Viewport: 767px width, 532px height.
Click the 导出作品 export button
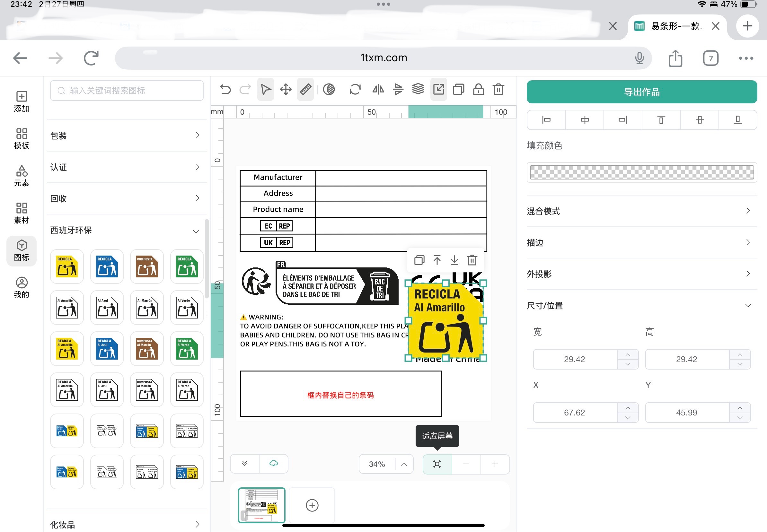coord(642,92)
